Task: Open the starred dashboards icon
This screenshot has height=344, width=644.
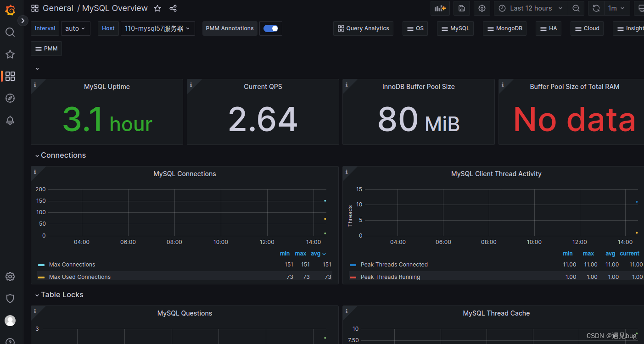Action: pos(10,54)
